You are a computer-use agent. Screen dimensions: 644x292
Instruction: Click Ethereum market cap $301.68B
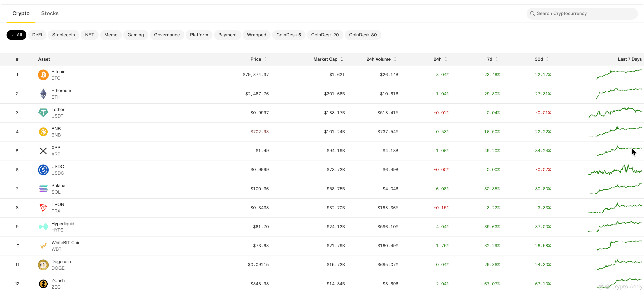[334, 94]
